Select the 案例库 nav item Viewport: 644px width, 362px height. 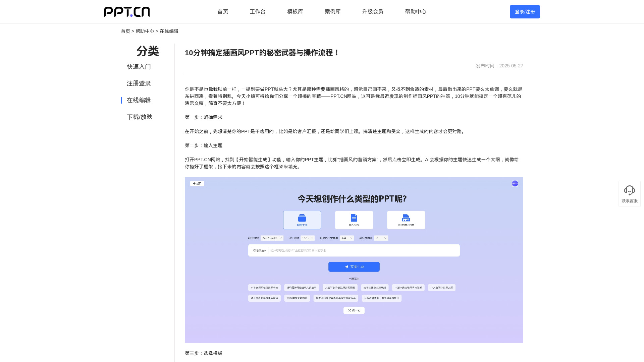point(333,12)
